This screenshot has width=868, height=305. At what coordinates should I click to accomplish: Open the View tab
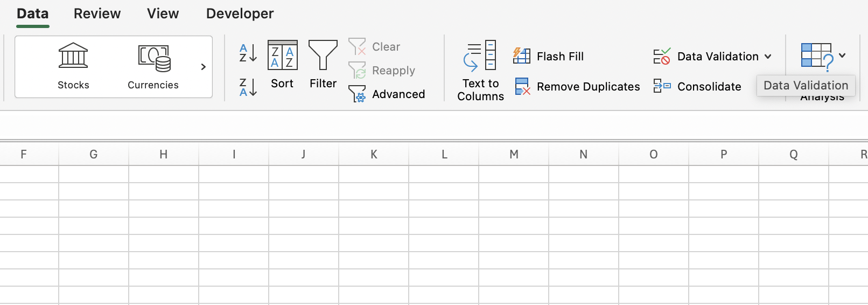click(163, 13)
